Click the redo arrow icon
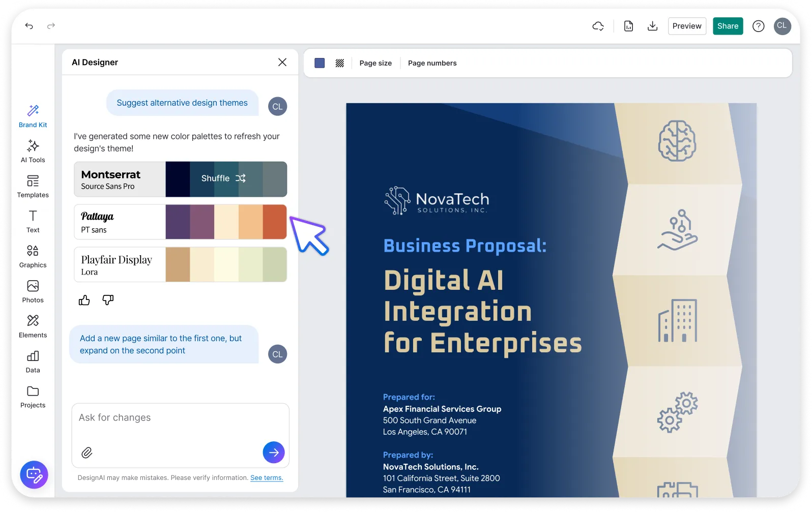The height and width of the screenshot is (512, 812). pos(51,26)
